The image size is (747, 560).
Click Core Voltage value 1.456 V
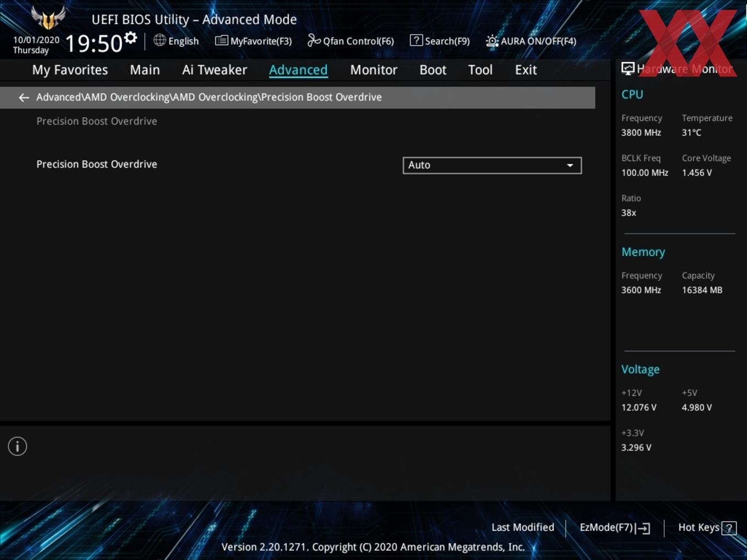tap(697, 172)
